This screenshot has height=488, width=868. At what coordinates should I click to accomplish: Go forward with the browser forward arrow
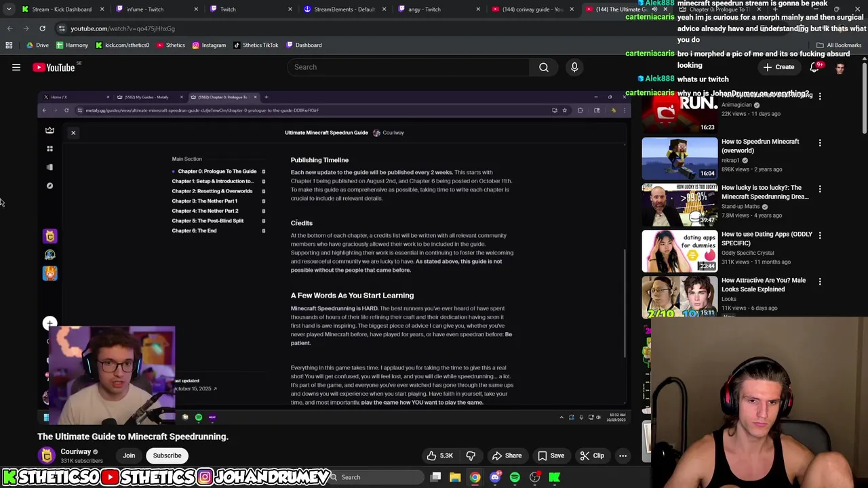point(26,28)
